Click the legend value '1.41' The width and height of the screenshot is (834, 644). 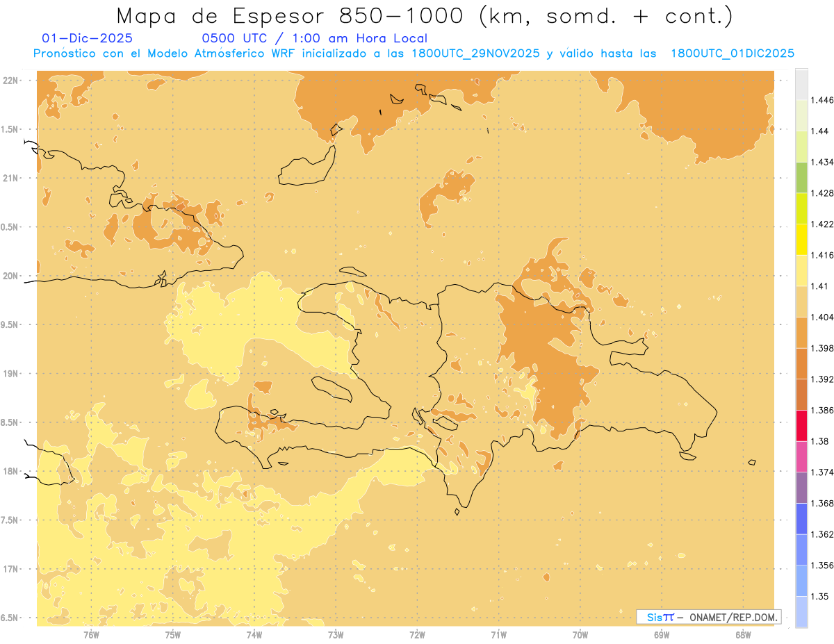click(x=820, y=286)
